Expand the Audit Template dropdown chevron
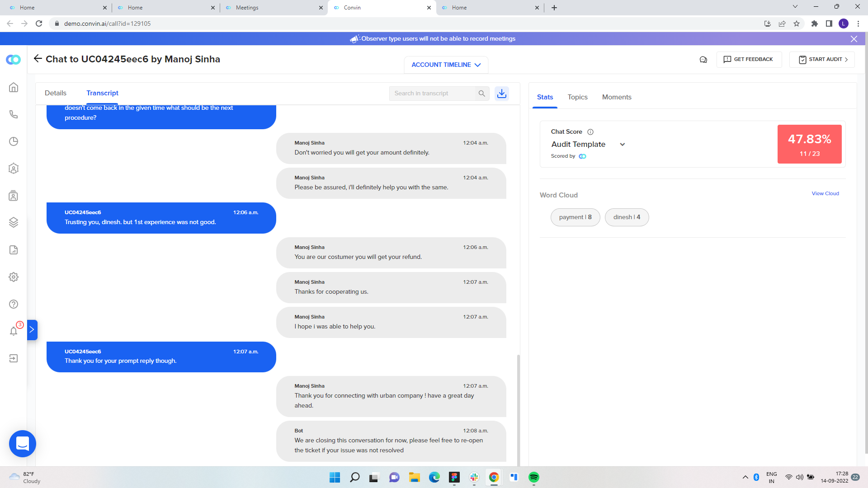Screen dimensions: 868x488 (x=623, y=145)
